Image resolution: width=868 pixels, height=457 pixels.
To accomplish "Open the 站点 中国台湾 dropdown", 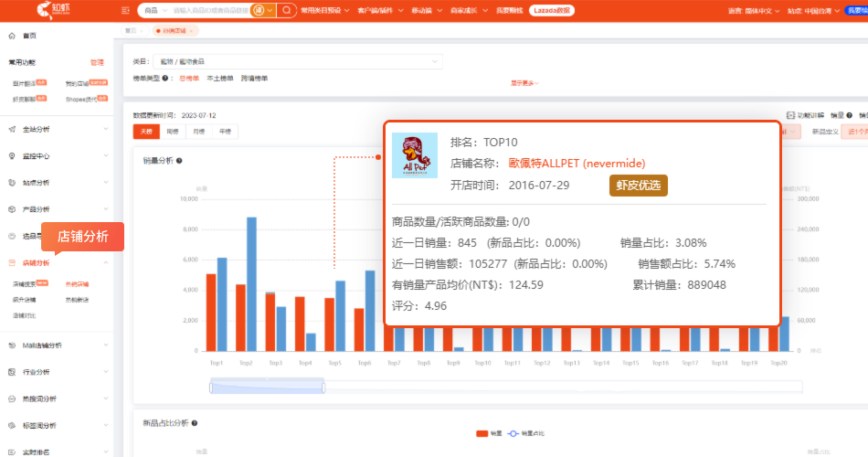I will click(814, 11).
